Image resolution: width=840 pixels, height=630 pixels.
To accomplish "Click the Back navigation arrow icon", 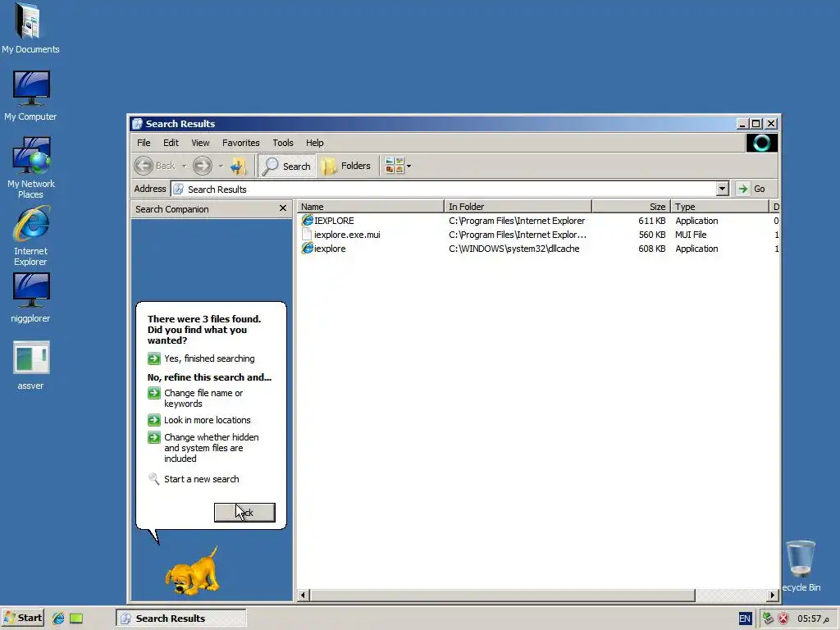I will point(144,166).
